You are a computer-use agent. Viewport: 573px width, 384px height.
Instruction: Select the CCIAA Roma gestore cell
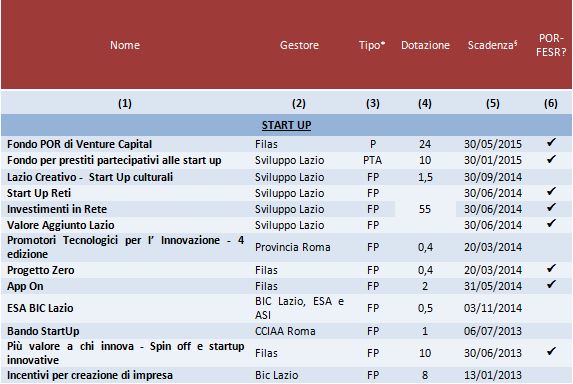285,331
